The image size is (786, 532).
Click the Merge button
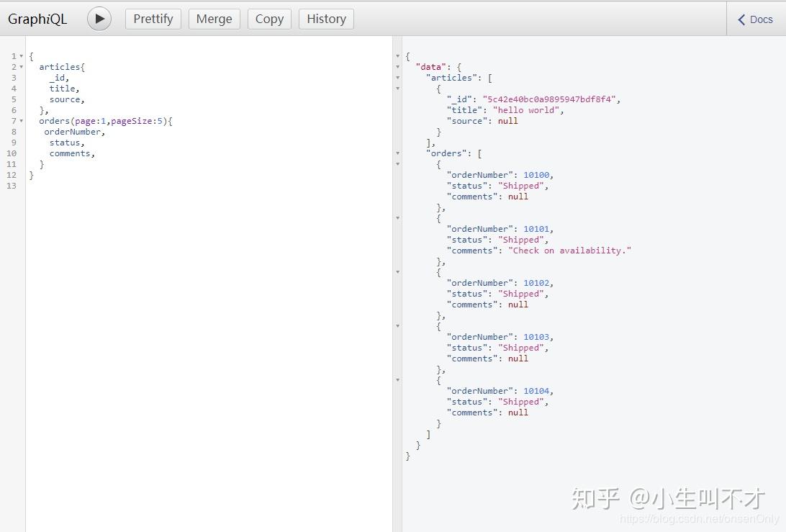(214, 19)
